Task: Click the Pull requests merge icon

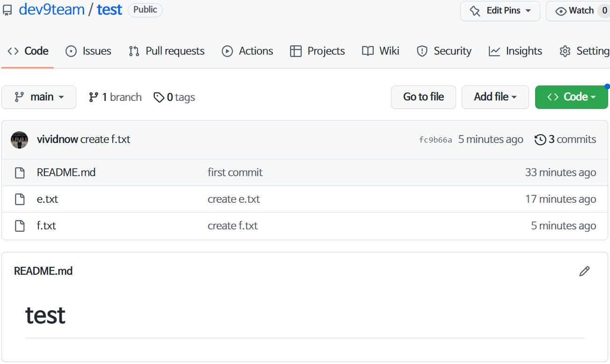Action: coord(134,51)
